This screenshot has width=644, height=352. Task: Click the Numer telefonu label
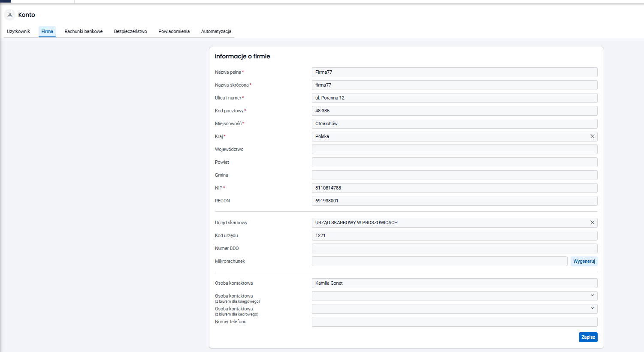coord(231,322)
